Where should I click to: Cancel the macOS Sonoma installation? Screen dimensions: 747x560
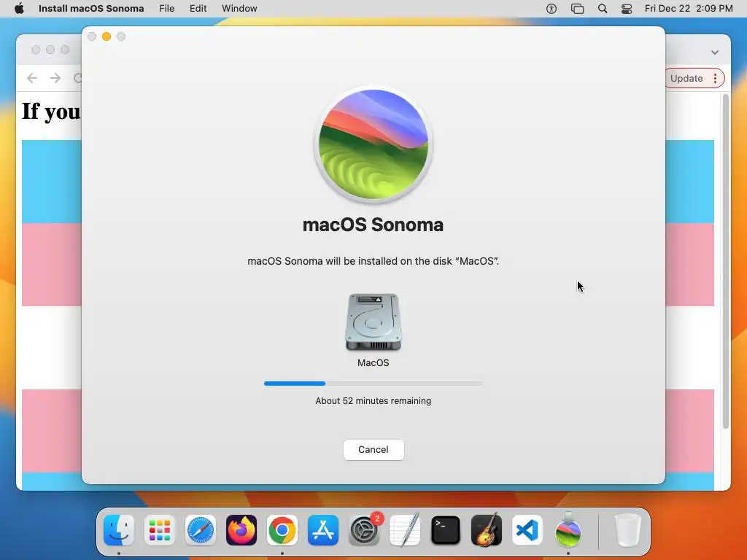373,449
